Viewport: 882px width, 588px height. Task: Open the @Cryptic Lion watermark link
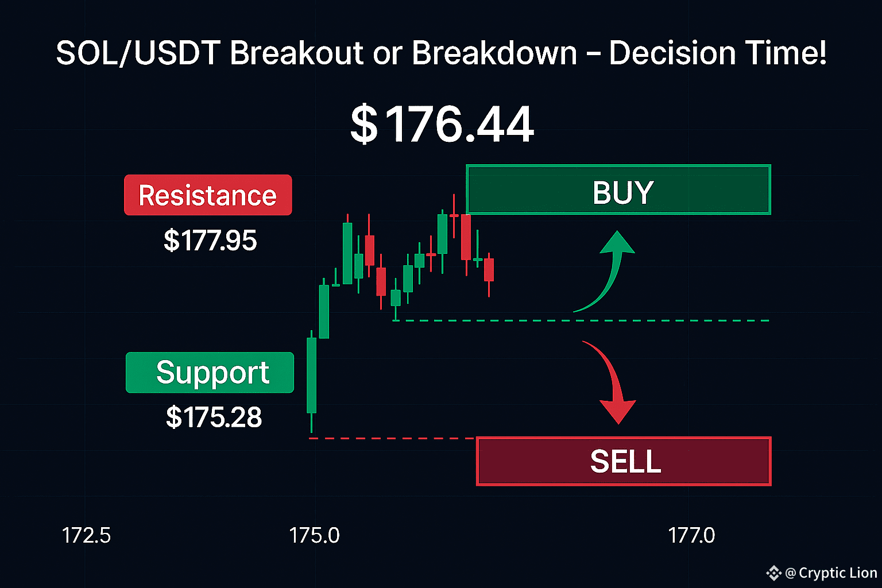[831, 572]
